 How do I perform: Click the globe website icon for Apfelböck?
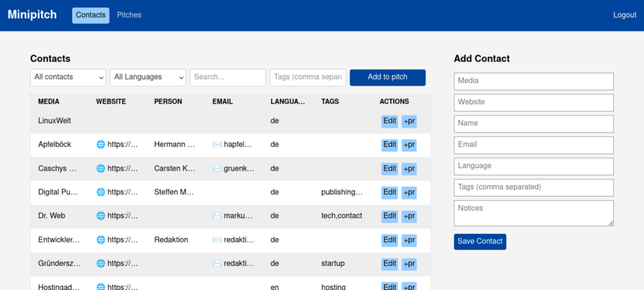(101, 145)
